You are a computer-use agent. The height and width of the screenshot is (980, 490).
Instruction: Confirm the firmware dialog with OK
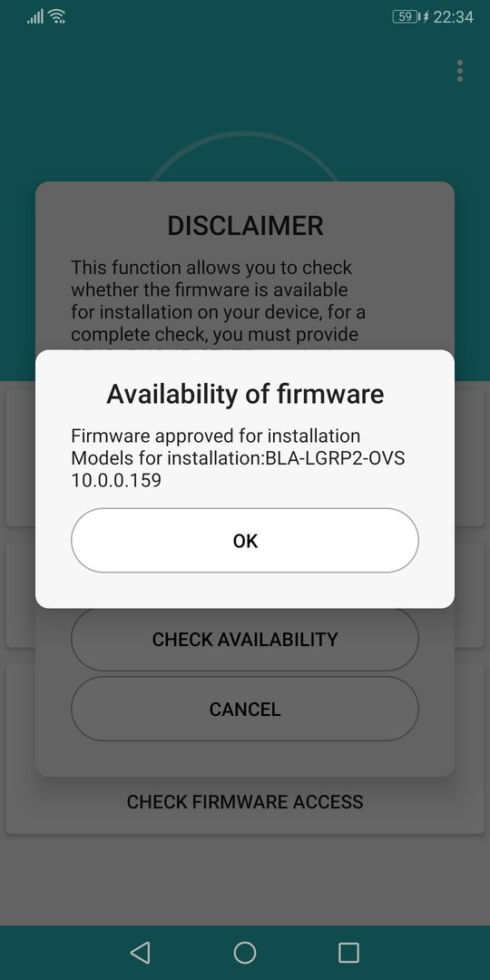pyautogui.click(x=245, y=541)
